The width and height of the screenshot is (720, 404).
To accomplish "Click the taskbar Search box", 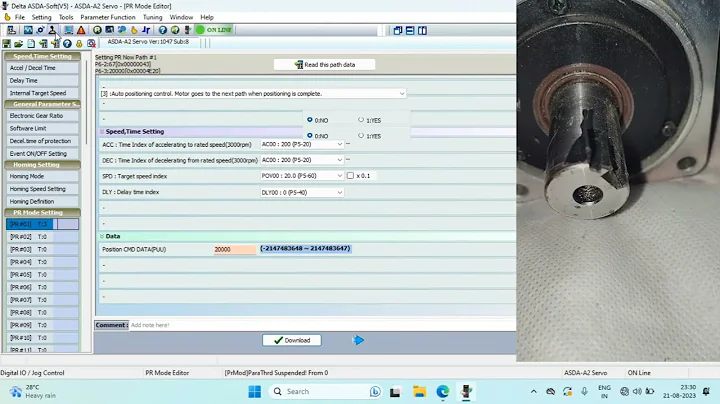I will (325, 392).
